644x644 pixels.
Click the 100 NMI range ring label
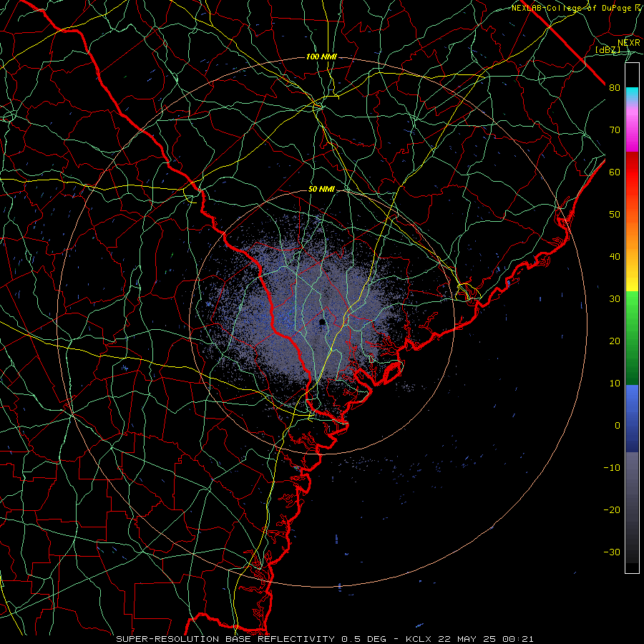[x=321, y=57]
